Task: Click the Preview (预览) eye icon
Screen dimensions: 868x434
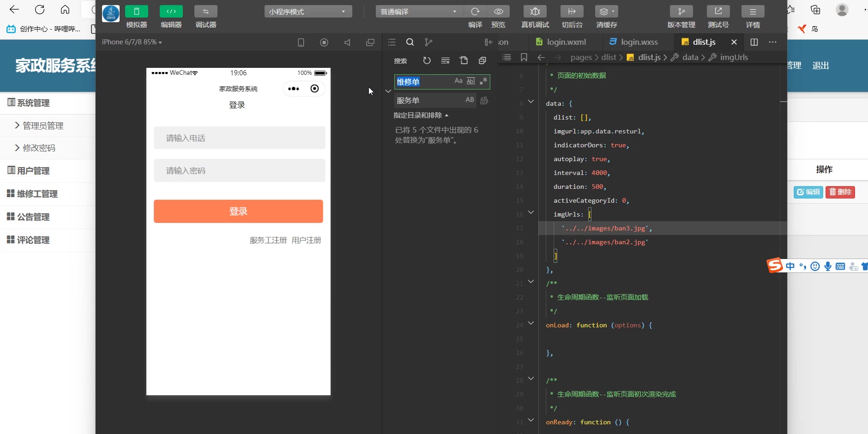Action: click(x=498, y=12)
